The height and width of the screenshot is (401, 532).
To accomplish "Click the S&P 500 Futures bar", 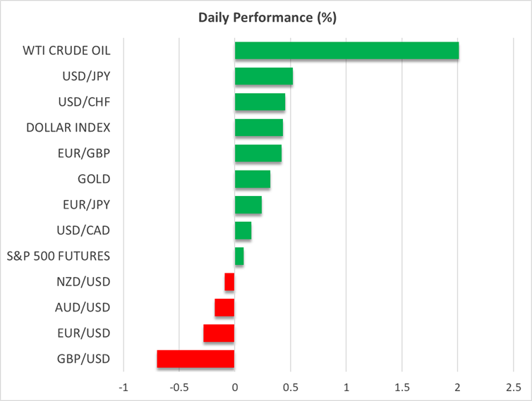I will tap(239, 256).
